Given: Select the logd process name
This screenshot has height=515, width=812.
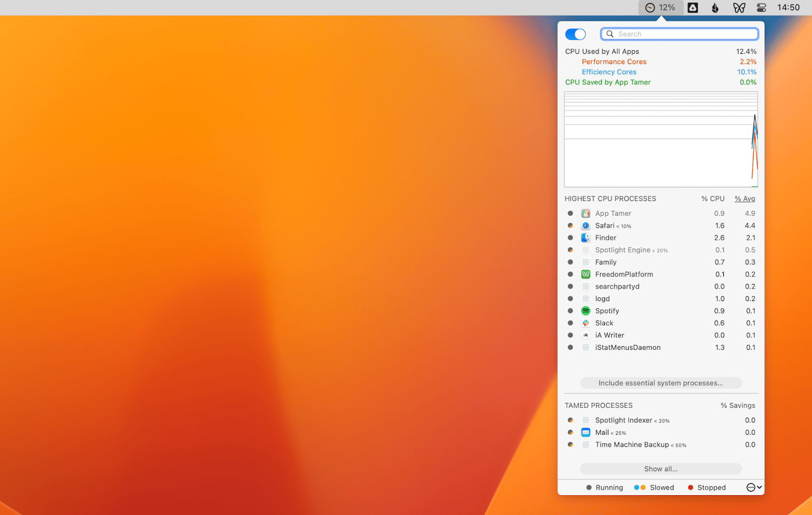Looking at the screenshot, I should (x=602, y=299).
